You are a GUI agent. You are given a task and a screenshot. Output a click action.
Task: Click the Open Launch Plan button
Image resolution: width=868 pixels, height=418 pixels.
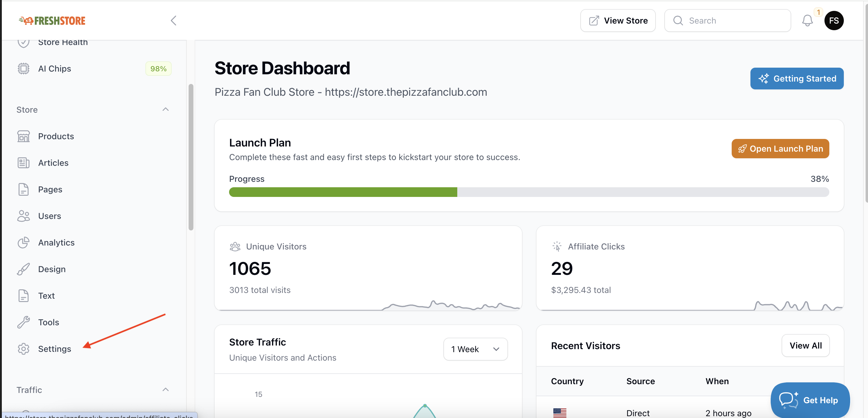point(780,149)
